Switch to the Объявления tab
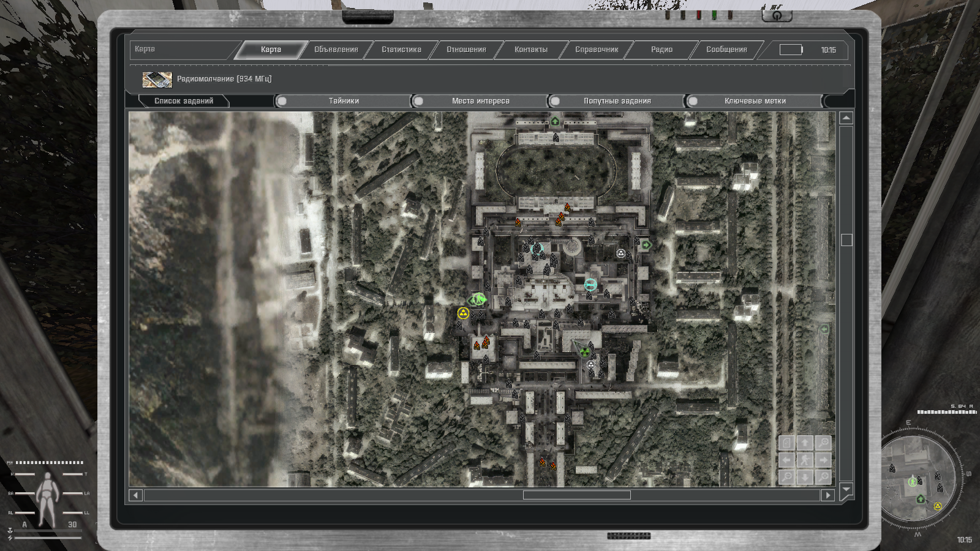Viewport: 980px width, 551px height. pos(336,50)
